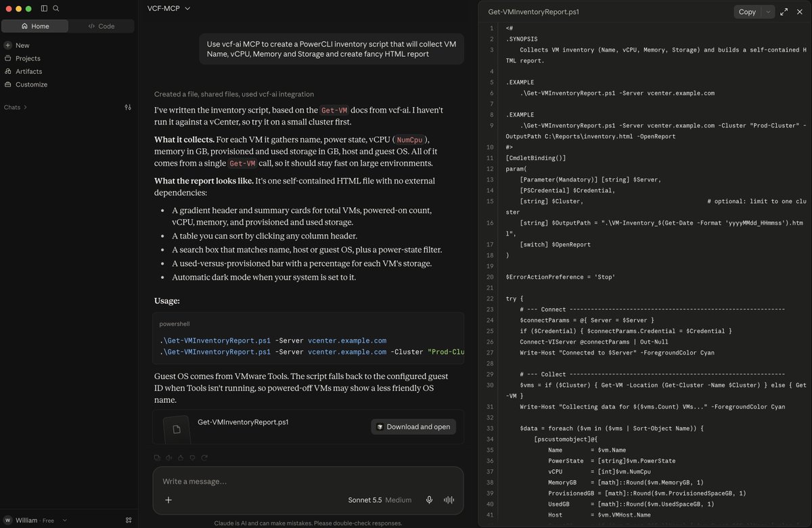The width and height of the screenshot is (812, 528).
Task: Expand 'Created a file, shared files' steps
Action: (x=234, y=94)
